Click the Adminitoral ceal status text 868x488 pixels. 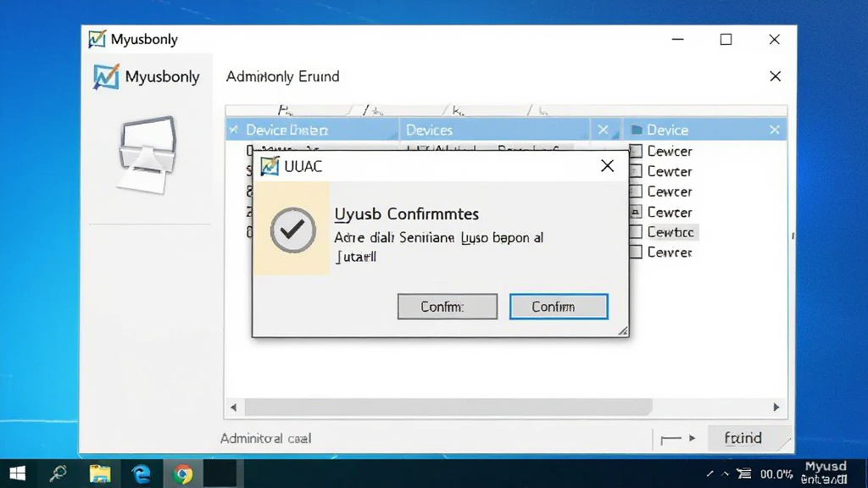(265, 438)
